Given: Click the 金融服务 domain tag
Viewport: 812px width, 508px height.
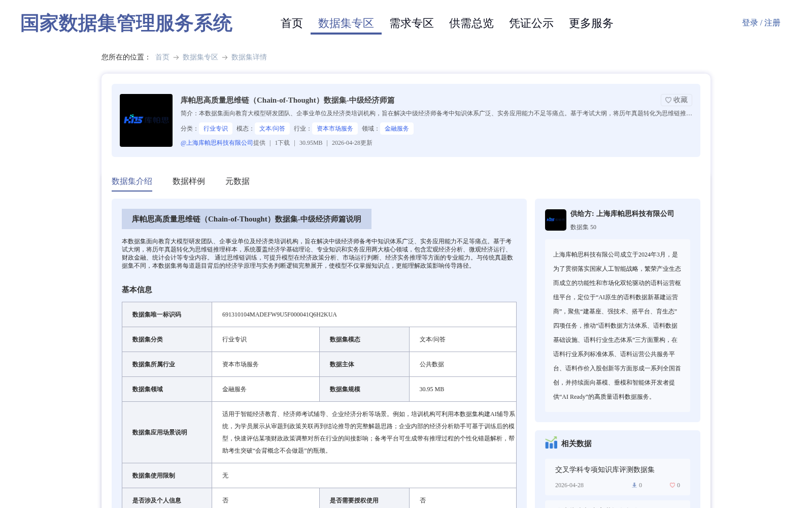Looking at the screenshot, I should tap(397, 129).
